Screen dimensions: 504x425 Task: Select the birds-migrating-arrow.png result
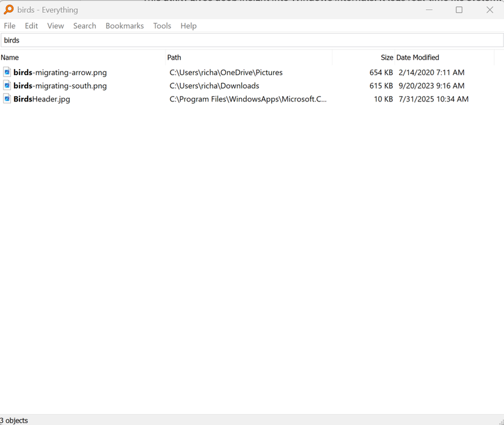coord(59,72)
